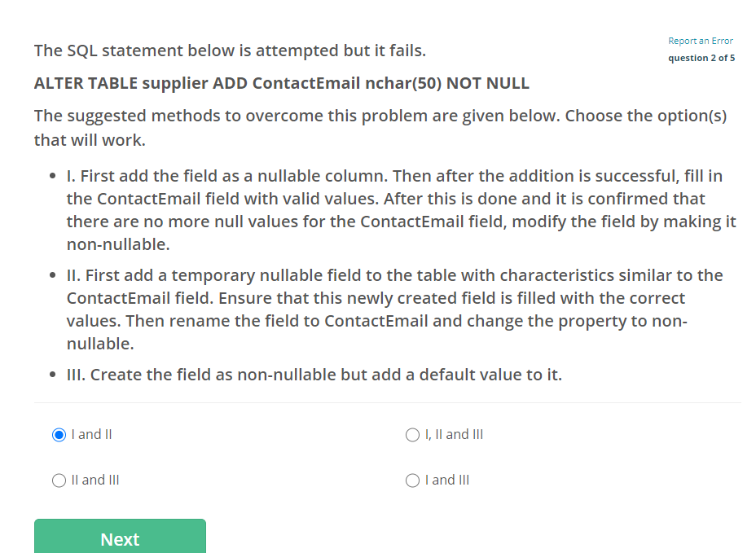Click the "II and III" answer label text

click(x=95, y=481)
